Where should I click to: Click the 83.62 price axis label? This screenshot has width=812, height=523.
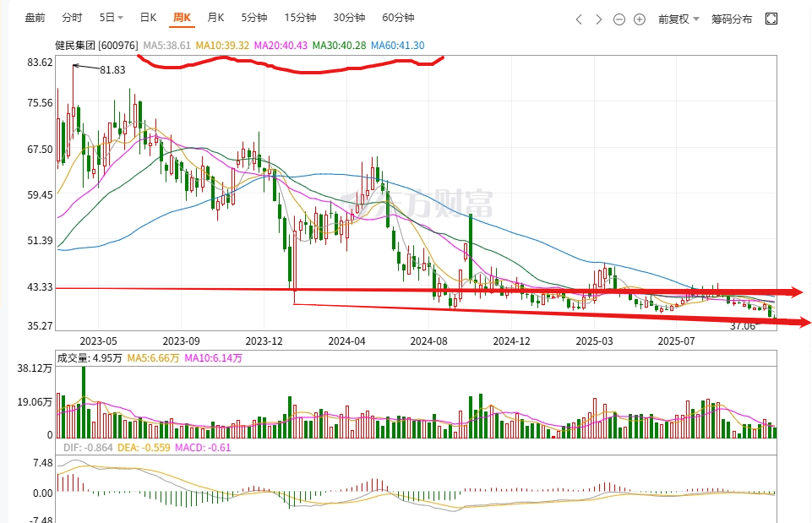pos(40,63)
